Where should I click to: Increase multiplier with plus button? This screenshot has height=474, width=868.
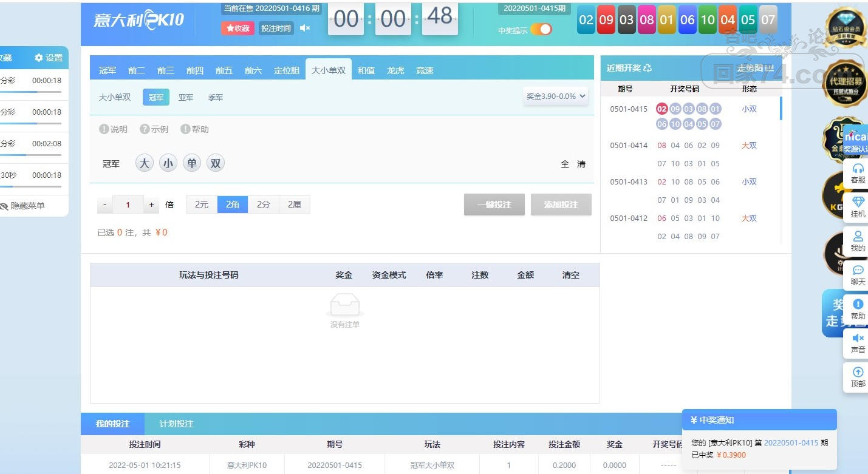(x=151, y=205)
